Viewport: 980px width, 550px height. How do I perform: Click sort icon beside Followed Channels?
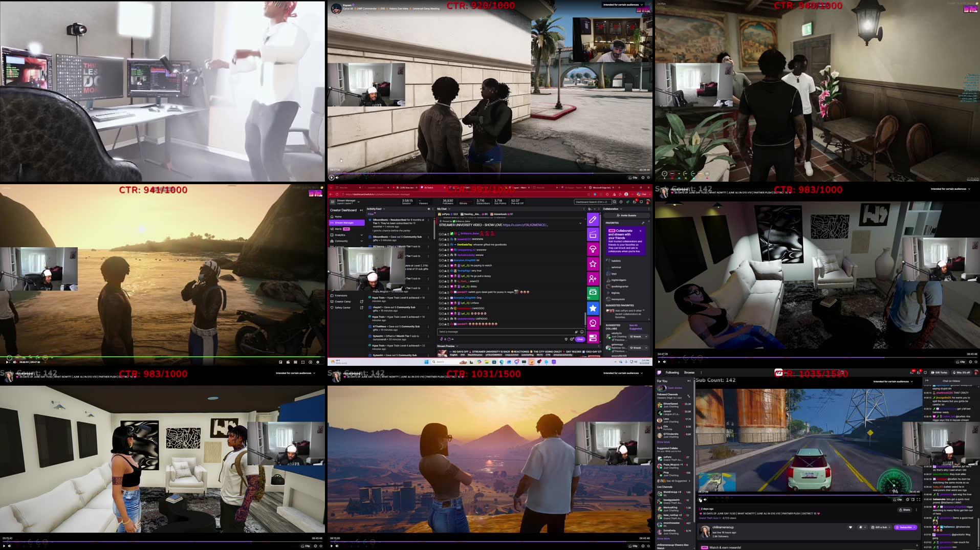pos(689,396)
